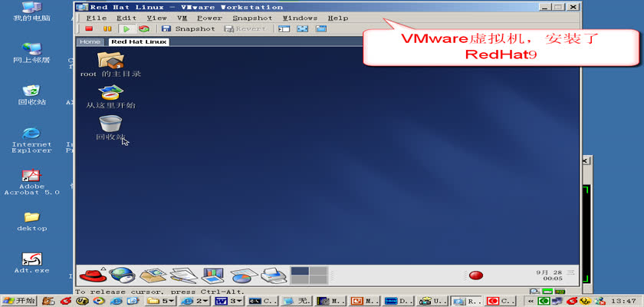
Task: Expand the folder group in Windows taskbar
Action: [x=161, y=301]
